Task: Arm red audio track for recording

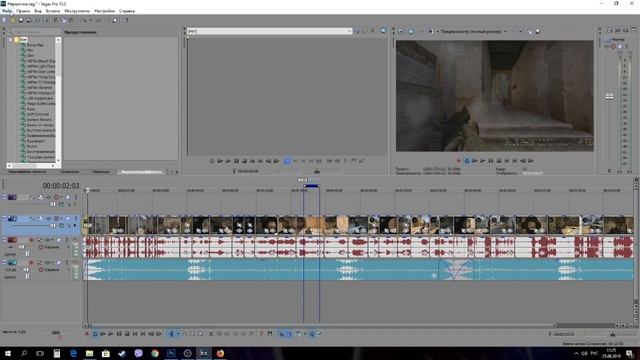Action: click(x=31, y=240)
